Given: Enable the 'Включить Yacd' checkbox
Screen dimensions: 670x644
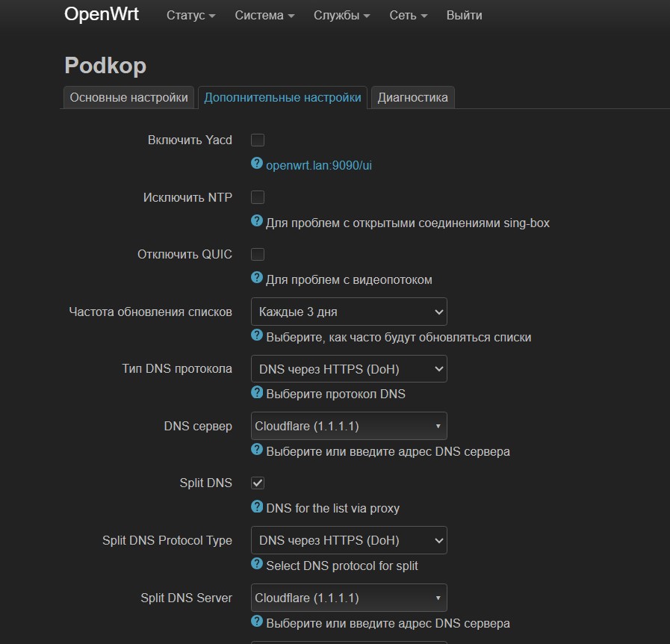Looking at the screenshot, I should pyautogui.click(x=258, y=140).
